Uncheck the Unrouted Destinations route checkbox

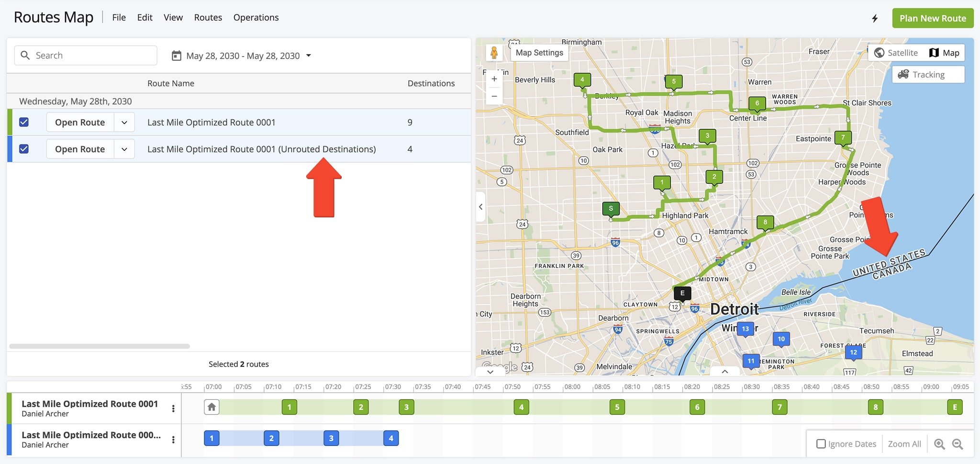(x=24, y=149)
